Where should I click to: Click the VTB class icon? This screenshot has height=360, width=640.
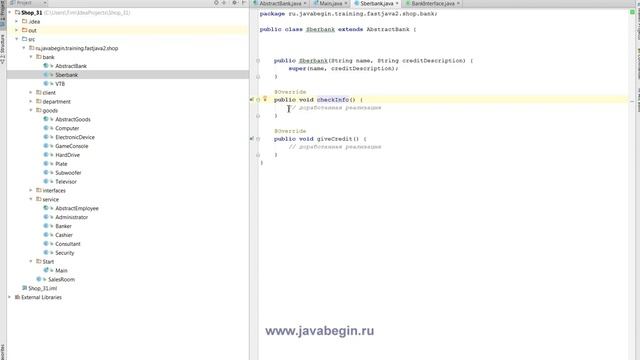tap(46, 84)
